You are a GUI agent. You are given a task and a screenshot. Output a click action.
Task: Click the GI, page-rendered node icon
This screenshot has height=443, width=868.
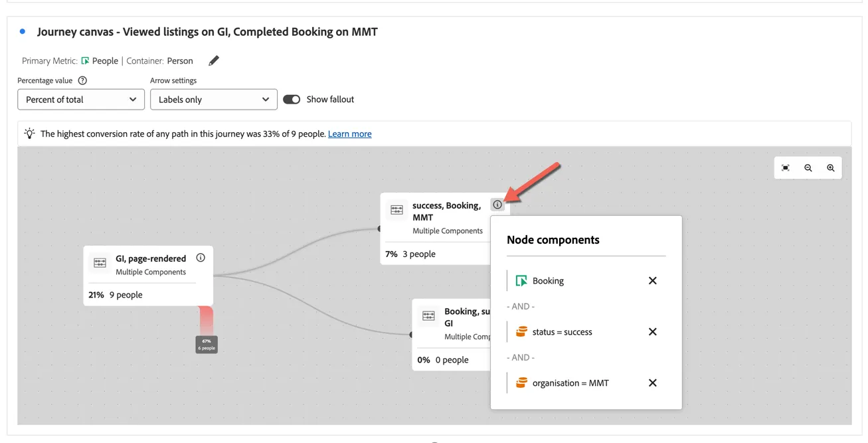pyautogui.click(x=100, y=263)
